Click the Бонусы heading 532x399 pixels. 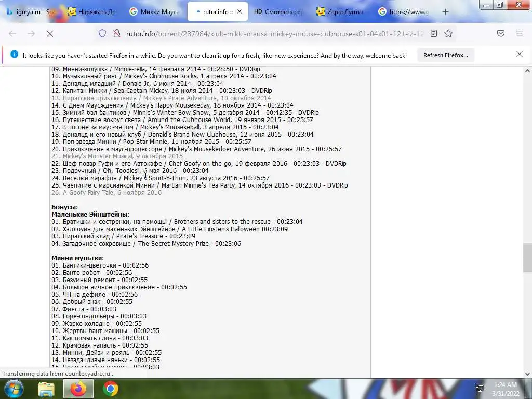tap(64, 207)
